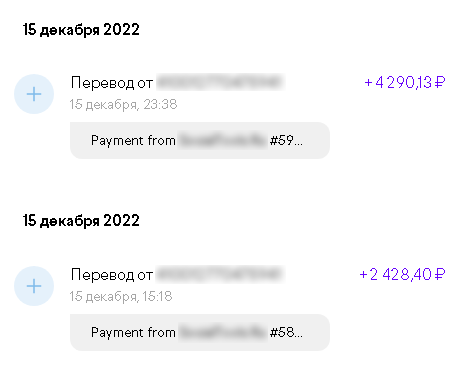The width and height of the screenshot is (474, 378).
Task: Click 'Payment from' text in #59 comment
Action: click(133, 140)
